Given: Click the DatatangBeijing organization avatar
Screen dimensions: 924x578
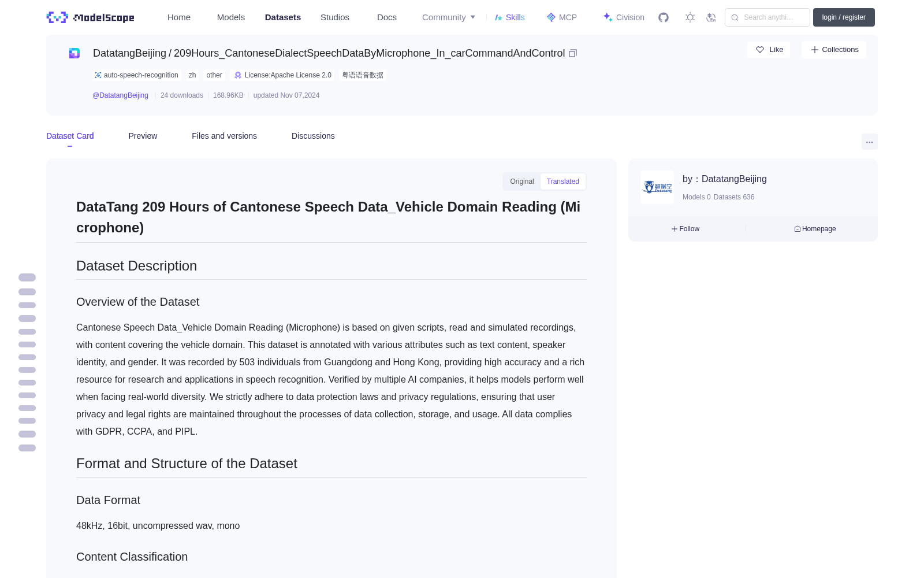Looking at the screenshot, I should (657, 187).
